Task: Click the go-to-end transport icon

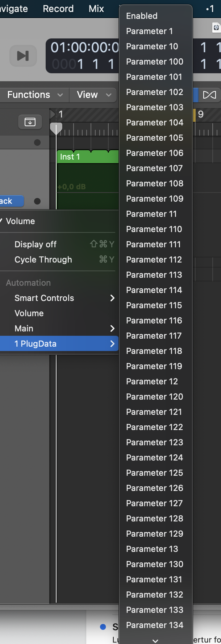Action: coord(23,56)
